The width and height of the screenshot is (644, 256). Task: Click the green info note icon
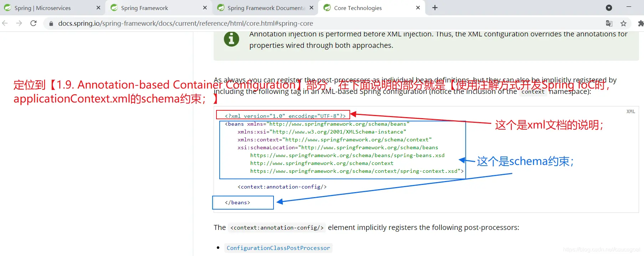pyautogui.click(x=231, y=39)
